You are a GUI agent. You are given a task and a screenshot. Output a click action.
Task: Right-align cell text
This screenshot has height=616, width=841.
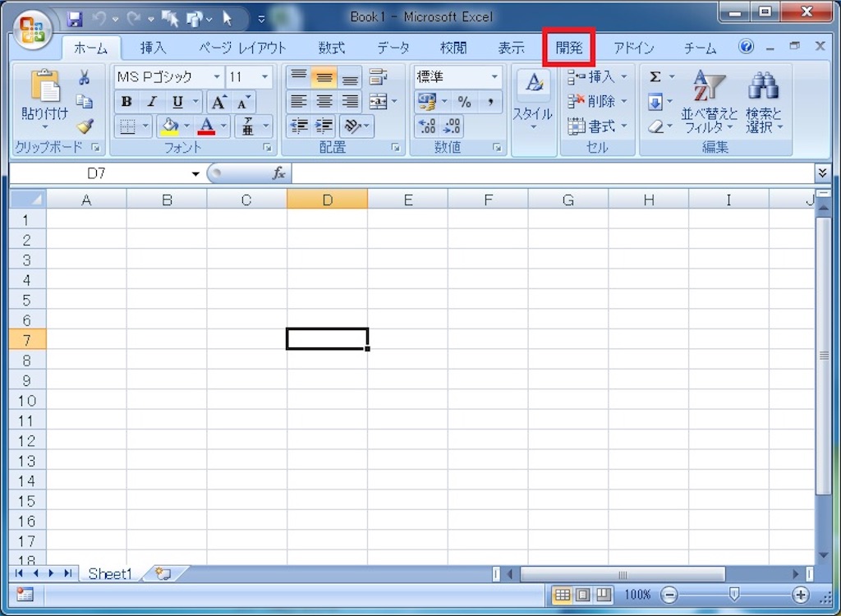(350, 101)
